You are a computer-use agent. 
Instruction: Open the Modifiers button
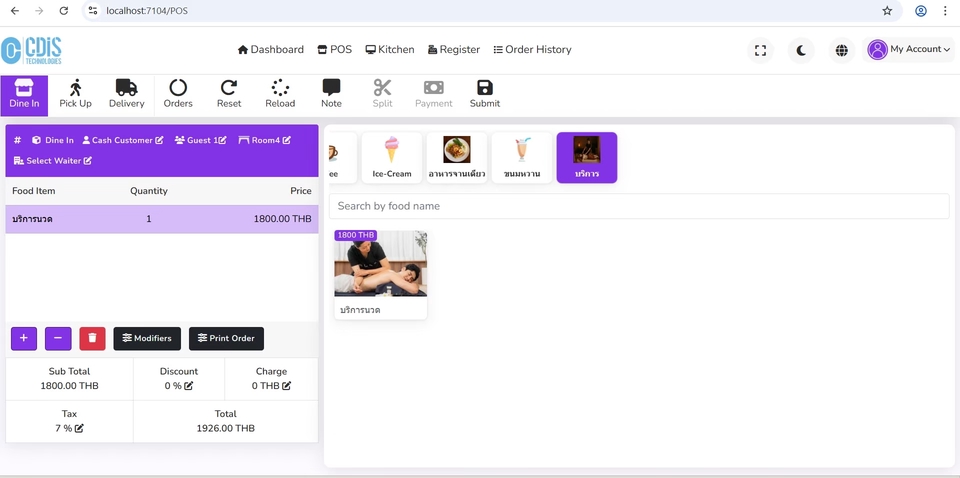(x=147, y=338)
